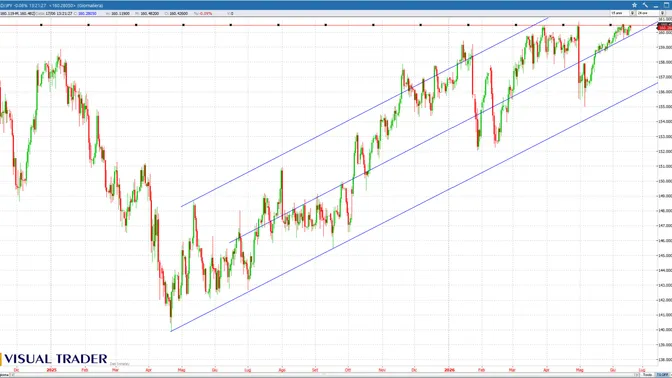The height and width of the screenshot is (378, 672).
Task: Click the red -0.09% change value in the info bar
Action: [x=206, y=14]
